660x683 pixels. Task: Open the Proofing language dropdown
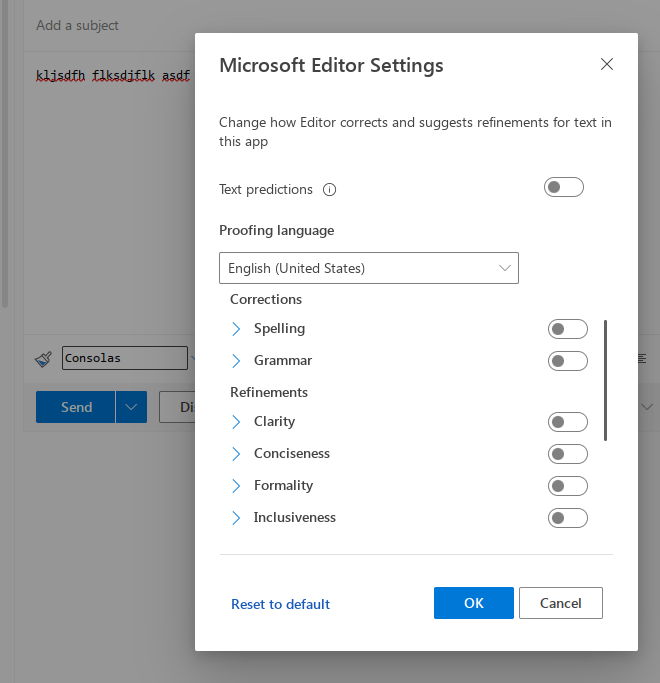coord(369,268)
